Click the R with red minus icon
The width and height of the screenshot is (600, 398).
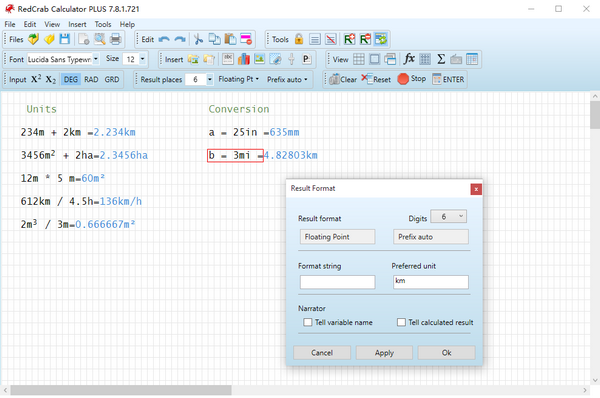point(365,39)
